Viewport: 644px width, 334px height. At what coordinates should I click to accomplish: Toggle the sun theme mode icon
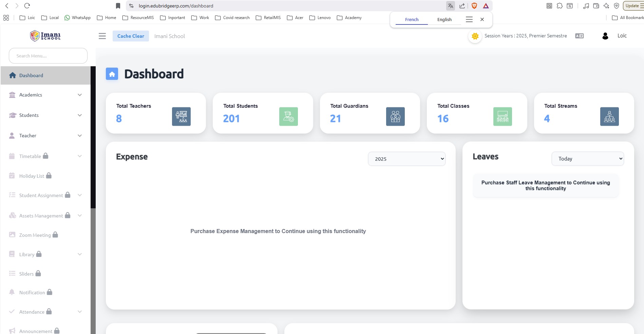(x=475, y=36)
